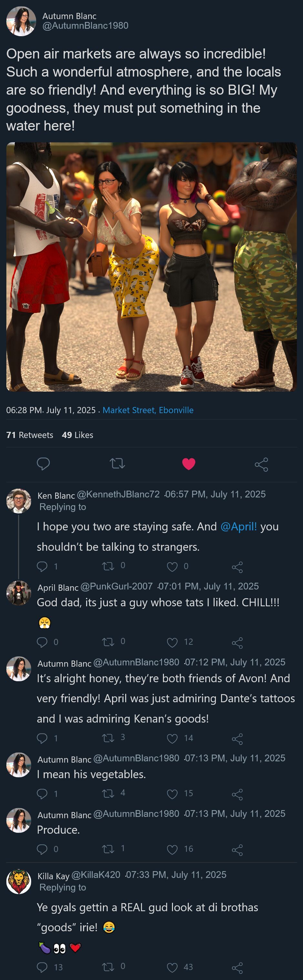Image resolution: width=303 pixels, height=980 pixels.
Task: Reply to Killa Kay's comment
Action: coord(42,967)
